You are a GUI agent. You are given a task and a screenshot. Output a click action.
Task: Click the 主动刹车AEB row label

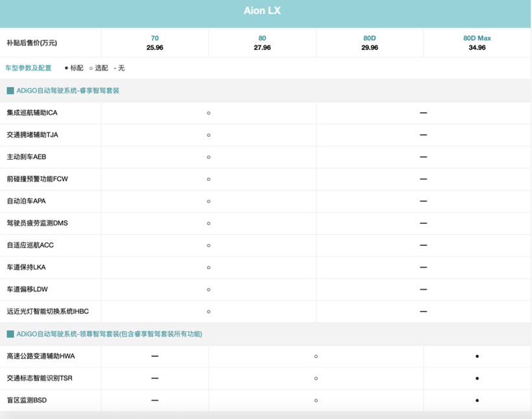(26, 157)
